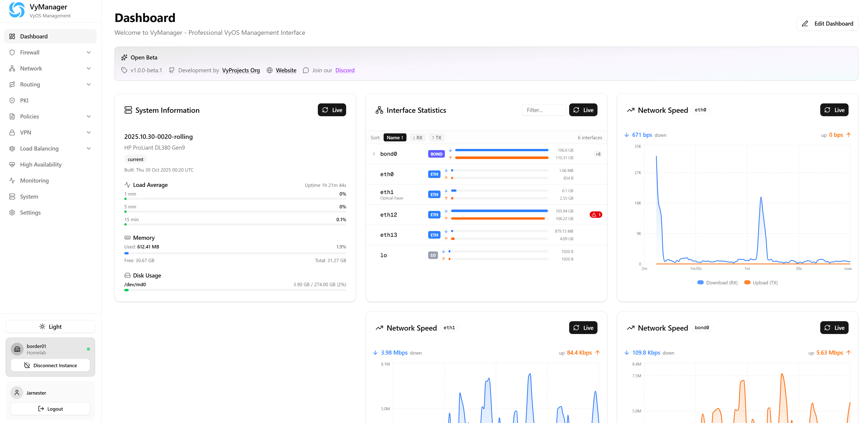Select the Load Balancing scales icon

(12, 148)
